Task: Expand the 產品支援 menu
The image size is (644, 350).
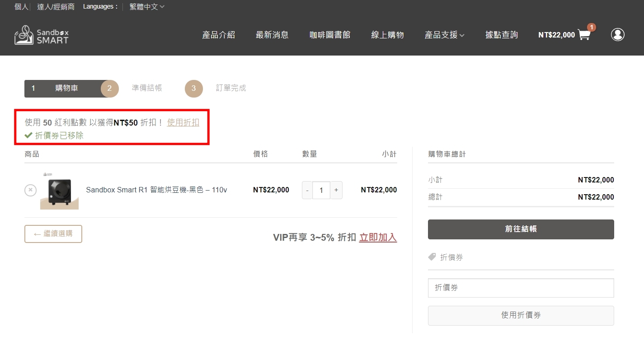Action: 445,35
